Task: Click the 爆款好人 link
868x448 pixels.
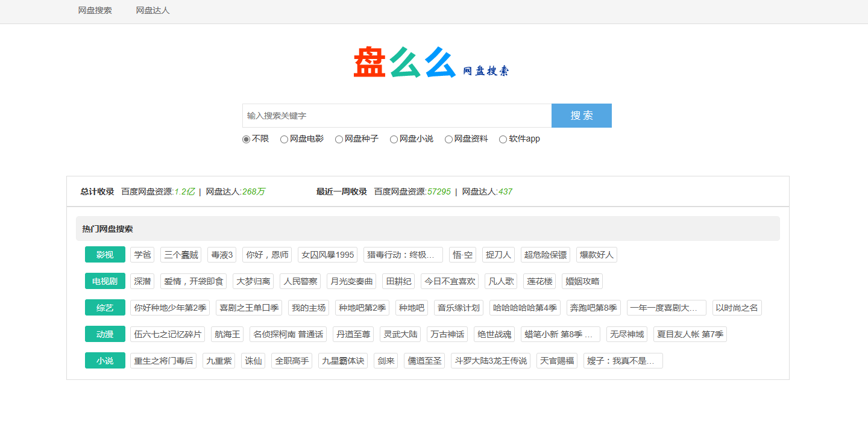Action: point(597,255)
